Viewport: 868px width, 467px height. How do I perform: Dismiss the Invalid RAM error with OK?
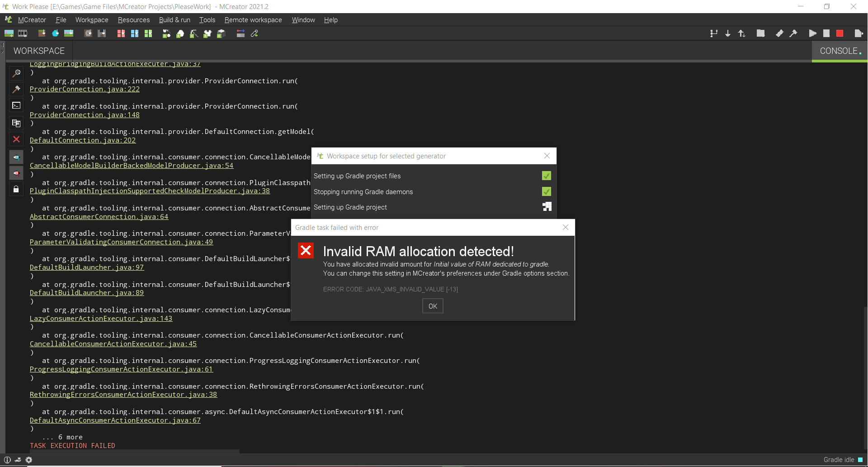[x=432, y=306]
